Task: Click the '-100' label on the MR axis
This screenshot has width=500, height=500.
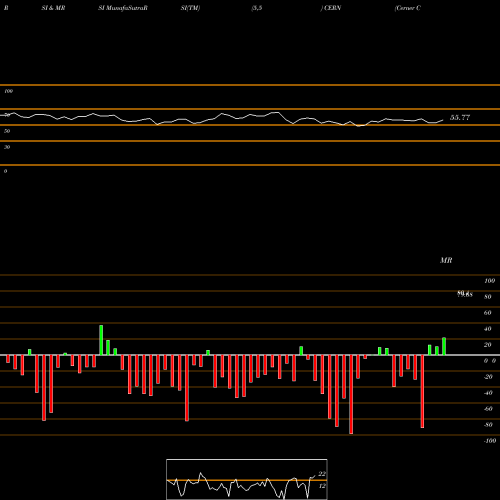Action: pos(490,441)
